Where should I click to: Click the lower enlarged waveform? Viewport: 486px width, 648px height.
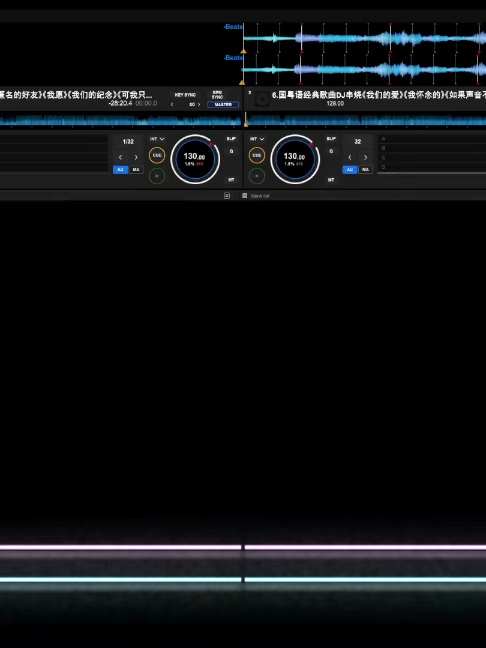364,69
